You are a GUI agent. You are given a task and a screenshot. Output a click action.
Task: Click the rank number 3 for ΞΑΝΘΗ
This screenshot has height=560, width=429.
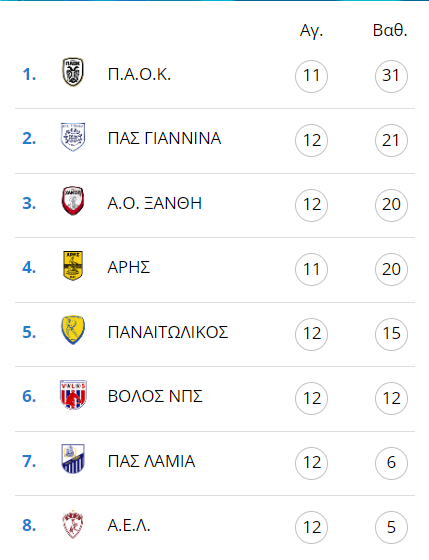[29, 204]
